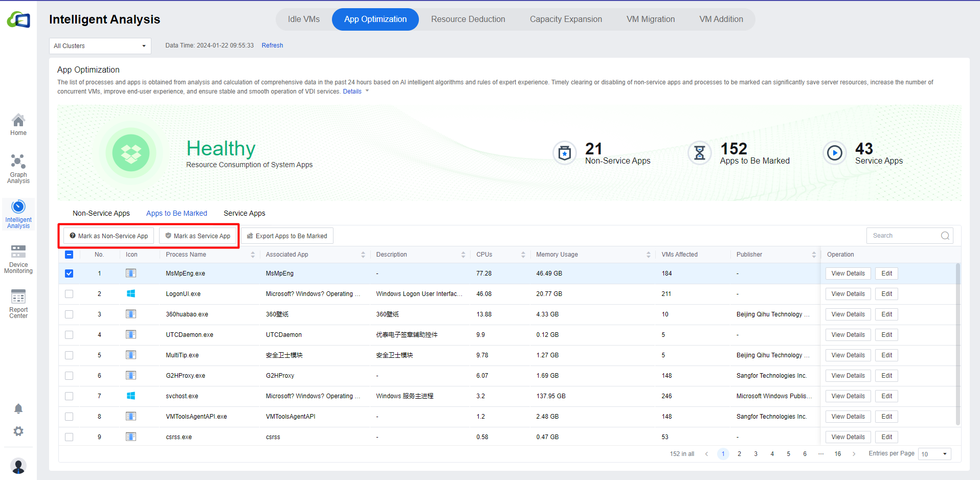This screenshot has height=480, width=980.
Task: Click the Refresh link
Action: tap(272, 45)
